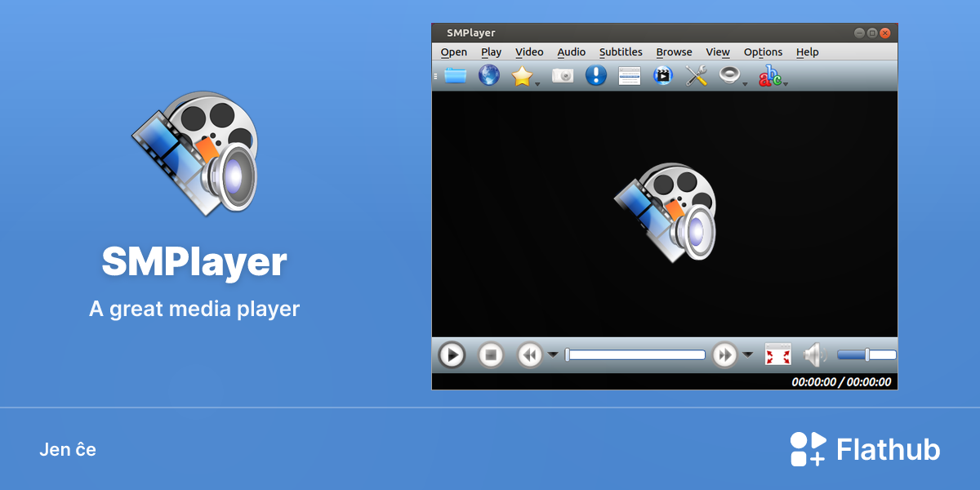Click the seek progress bar

point(635,354)
